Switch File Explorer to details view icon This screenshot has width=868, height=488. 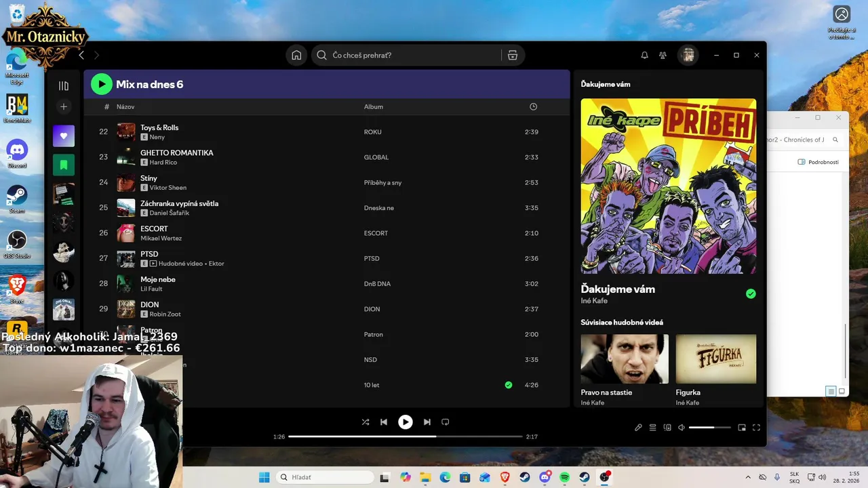click(831, 391)
